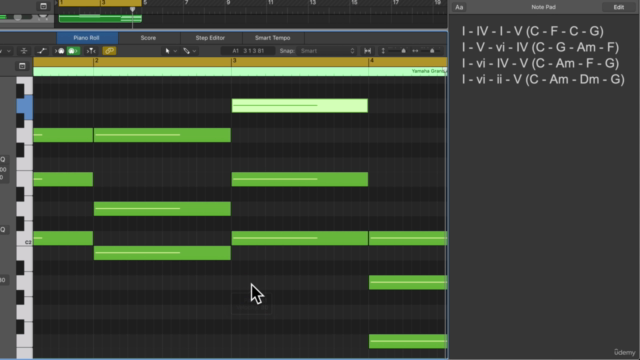Open the Smart Tempo tab

point(273,38)
